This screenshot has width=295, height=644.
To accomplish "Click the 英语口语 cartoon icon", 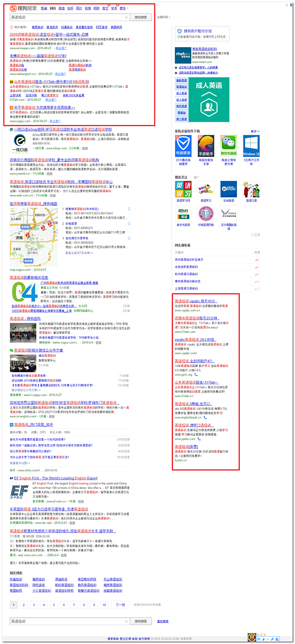I will tap(251, 189).
